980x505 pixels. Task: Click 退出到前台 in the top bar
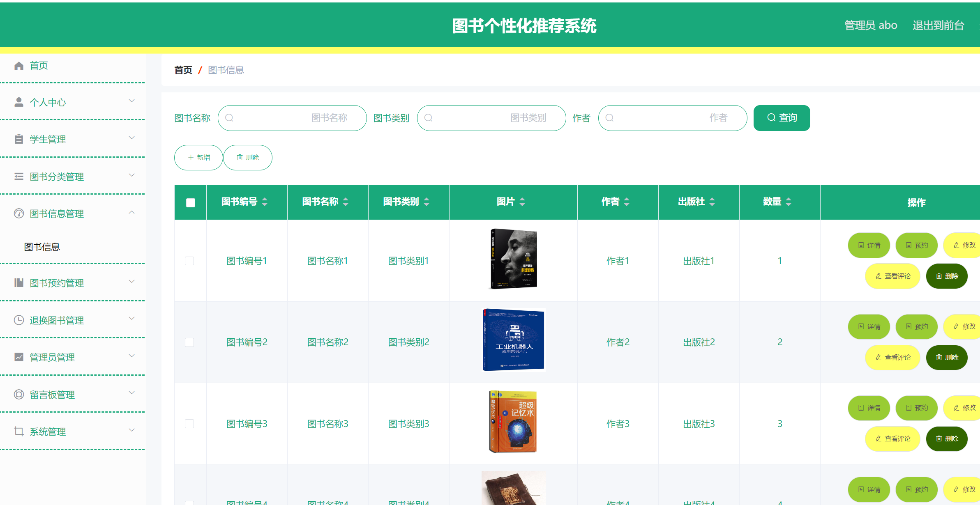coord(937,25)
